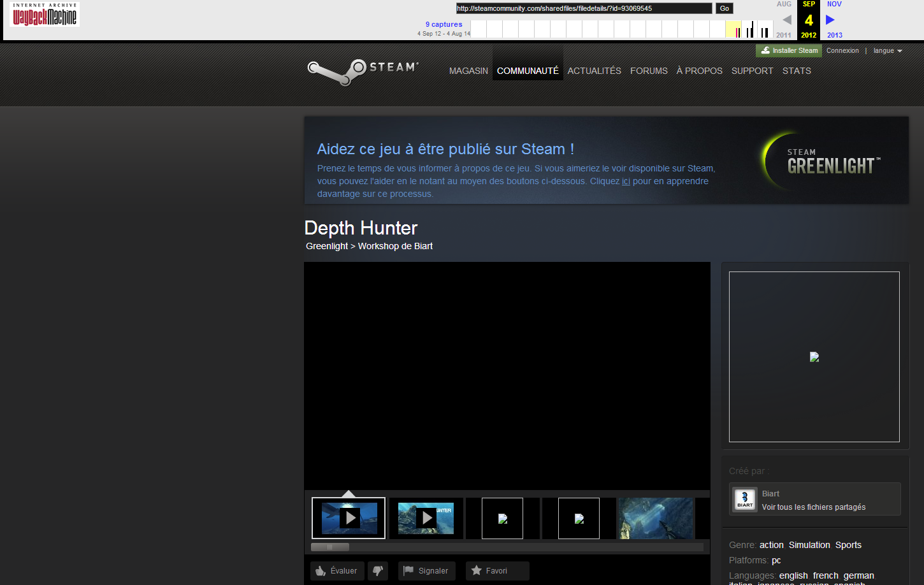
Task: Click the thumbnail strip scrollbar handle
Action: [x=330, y=547]
